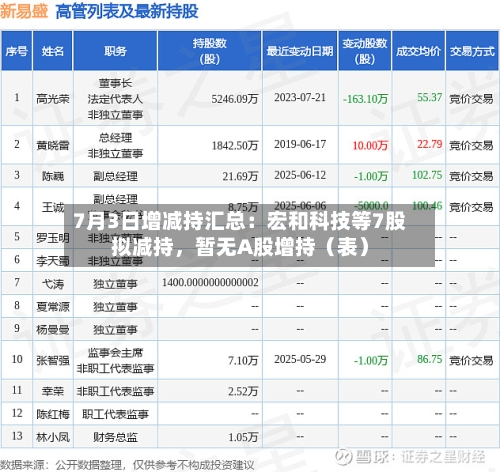Click the name 黄晓雷 in row 2
The height and width of the screenshot is (472, 500).
(x=53, y=145)
